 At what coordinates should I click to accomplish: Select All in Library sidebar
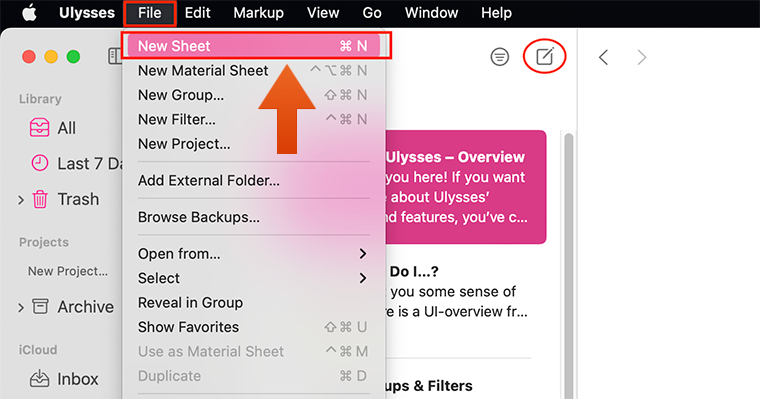pyautogui.click(x=66, y=128)
